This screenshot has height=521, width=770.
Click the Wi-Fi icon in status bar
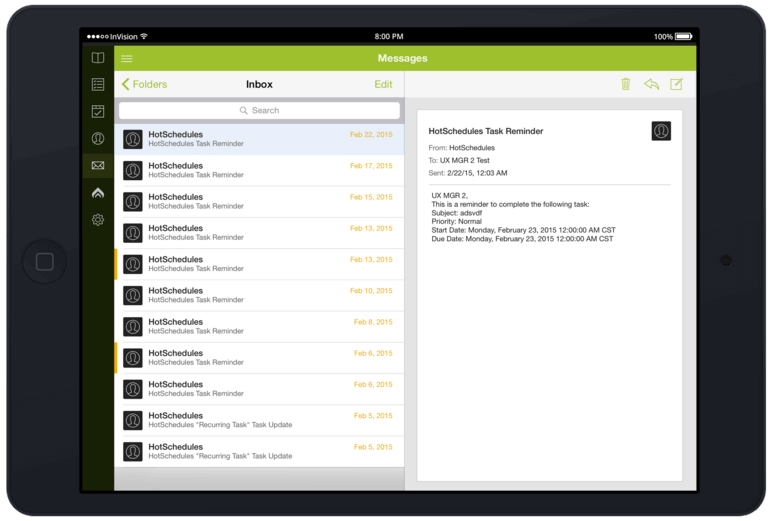pos(144,36)
